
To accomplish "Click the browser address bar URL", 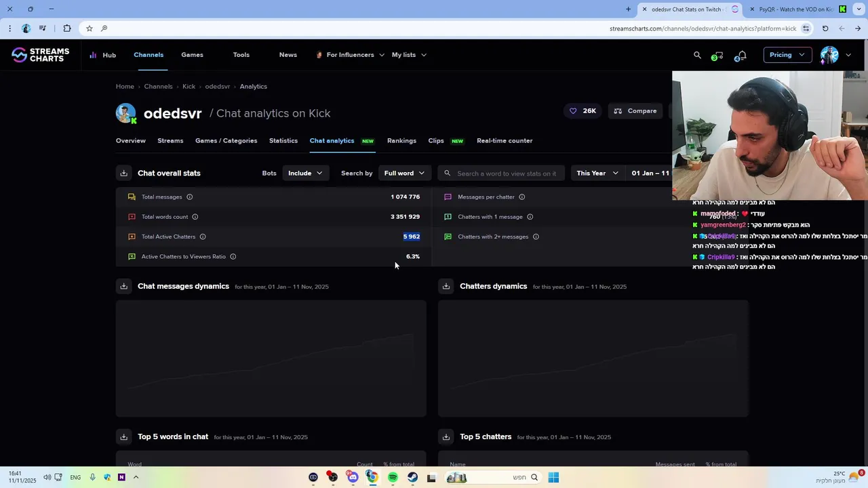I will click(703, 28).
